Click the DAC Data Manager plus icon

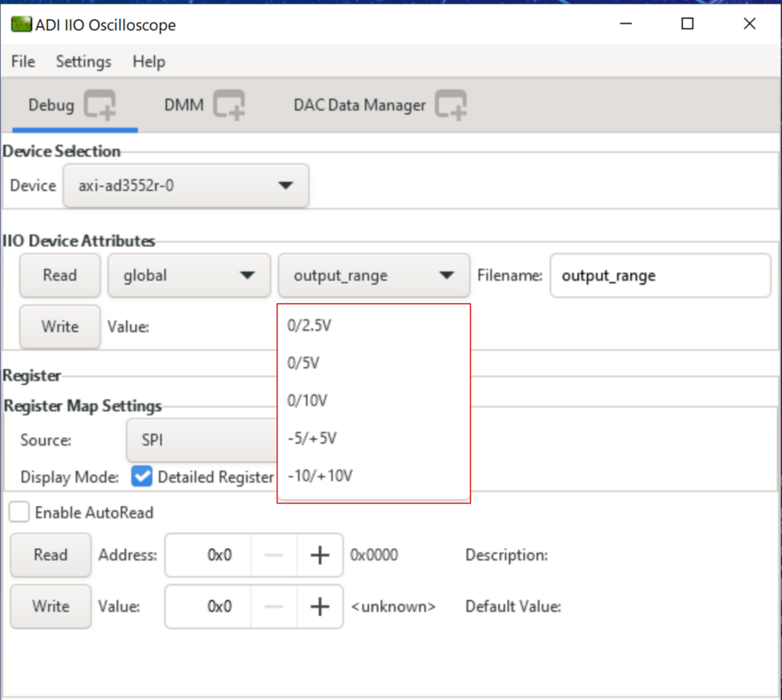pos(451,105)
